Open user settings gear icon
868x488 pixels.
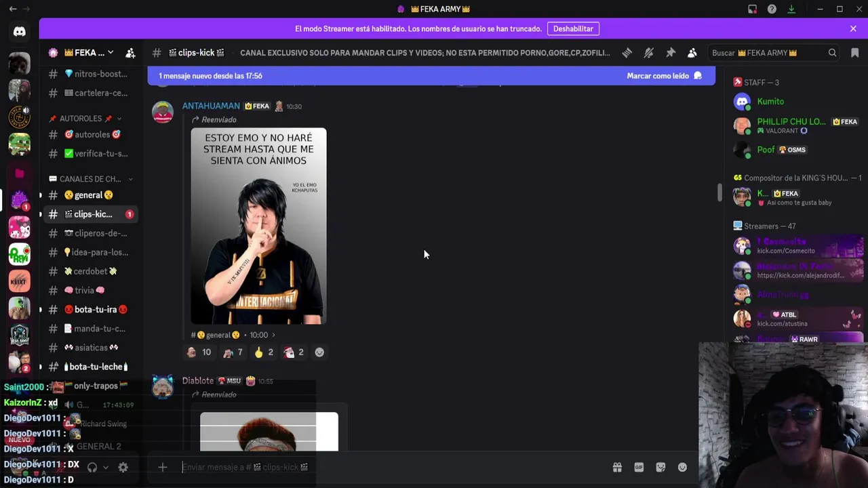coord(123,467)
